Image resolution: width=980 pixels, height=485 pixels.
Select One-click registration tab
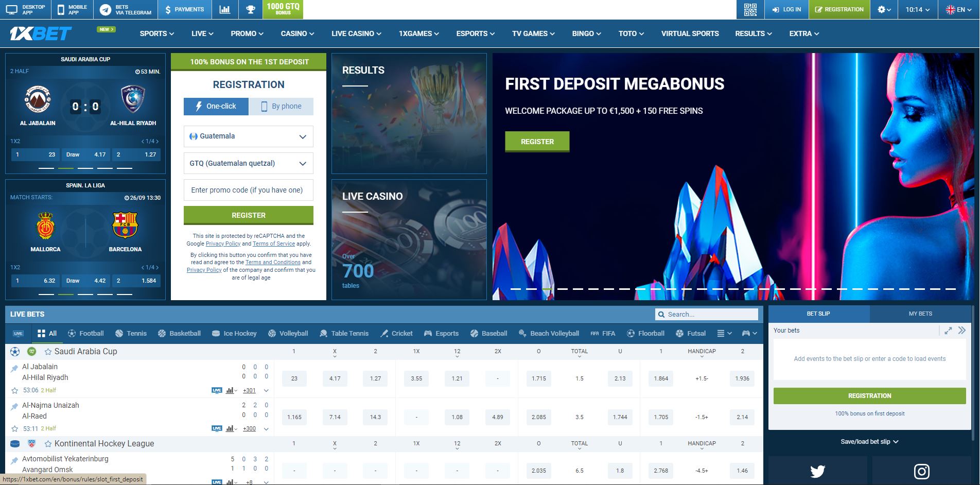pos(216,106)
